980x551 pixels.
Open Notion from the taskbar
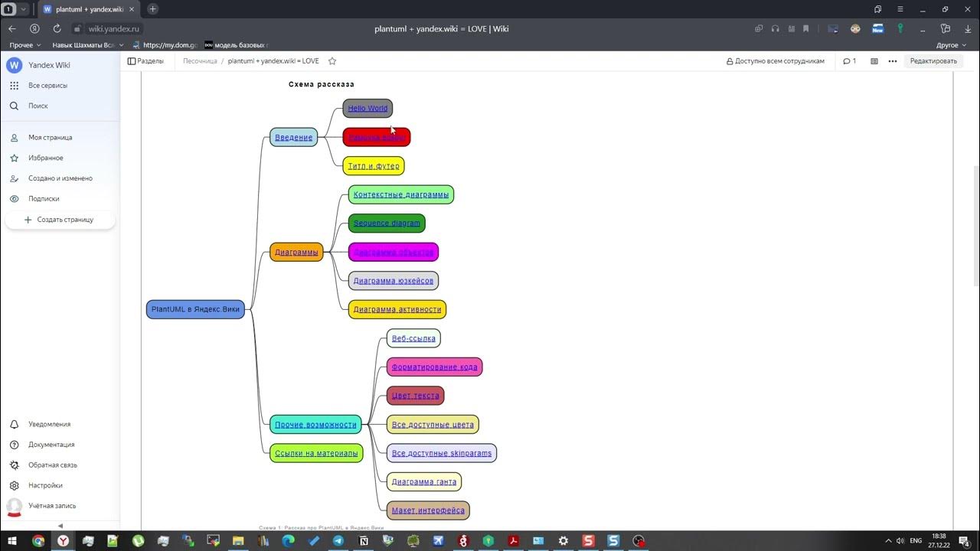pos(363,541)
